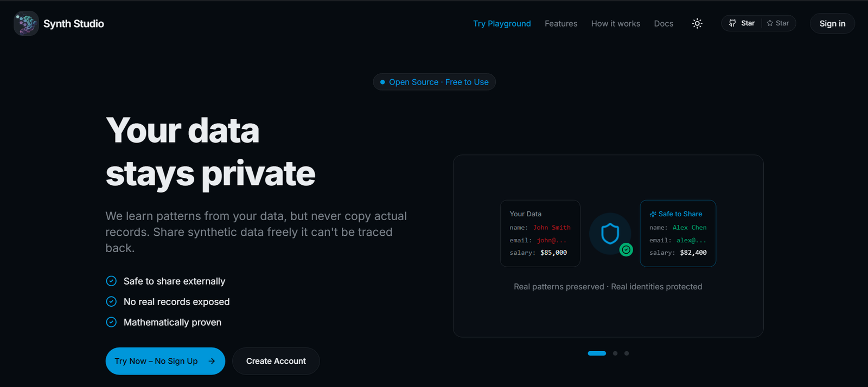
Task: Open the Docs navigation link
Action: (x=663, y=23)
